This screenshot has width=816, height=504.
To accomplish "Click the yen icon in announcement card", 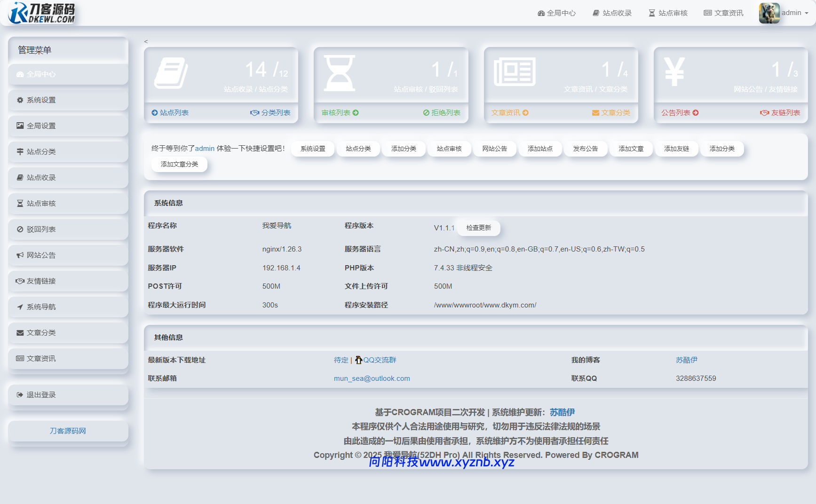I will [674, 72].
